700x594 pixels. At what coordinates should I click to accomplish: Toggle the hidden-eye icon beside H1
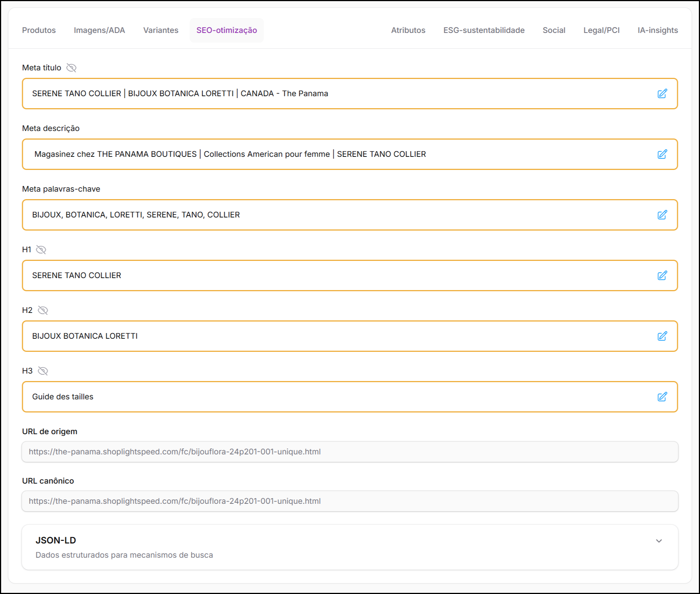coord(41,250)
